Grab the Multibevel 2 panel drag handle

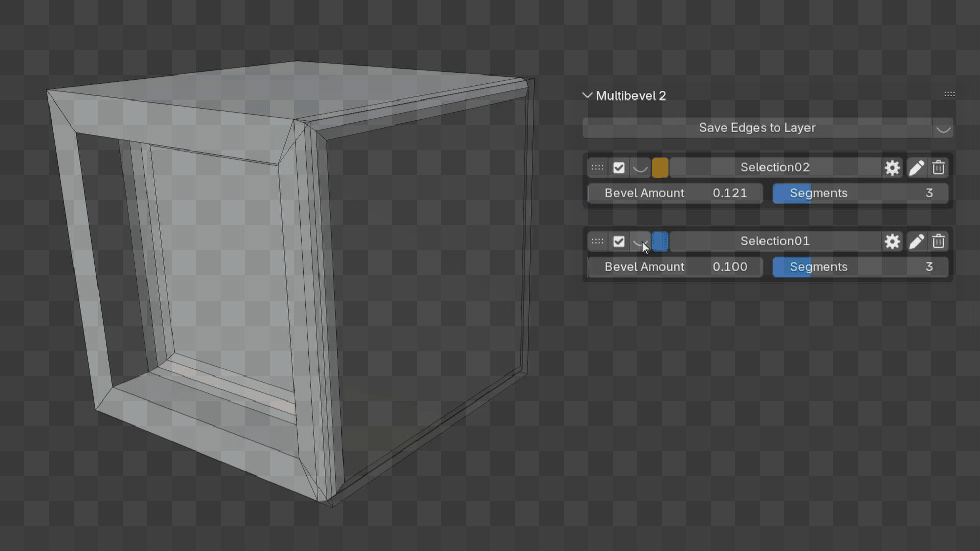pos(949,94)
